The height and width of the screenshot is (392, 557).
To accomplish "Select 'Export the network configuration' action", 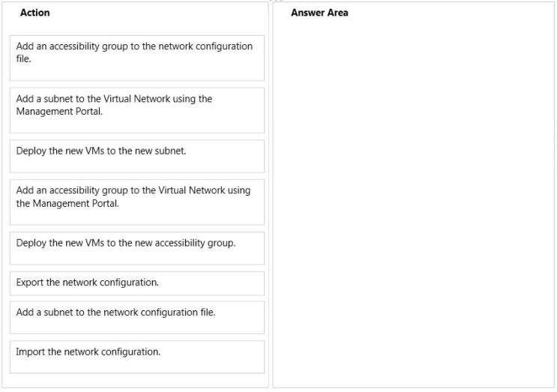I will click(137, 283).
